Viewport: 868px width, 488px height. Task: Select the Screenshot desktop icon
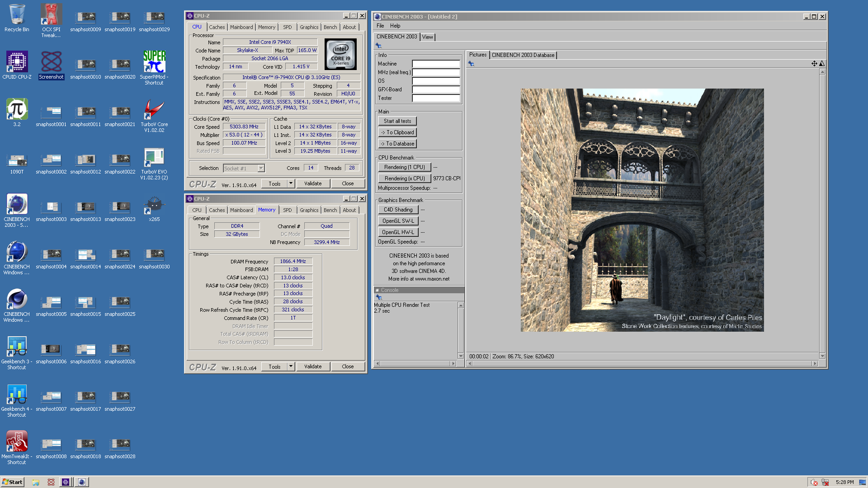[51, 66]
